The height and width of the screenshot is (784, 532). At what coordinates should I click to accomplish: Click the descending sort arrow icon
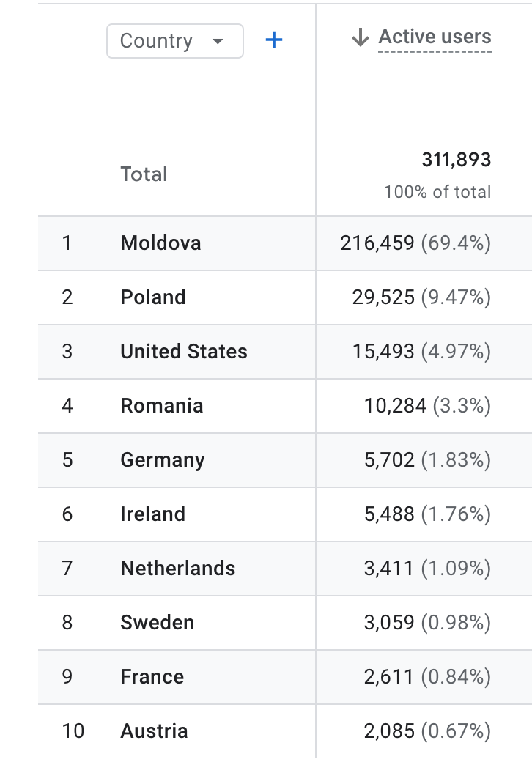pyautogui.click(x=360, y=37)
